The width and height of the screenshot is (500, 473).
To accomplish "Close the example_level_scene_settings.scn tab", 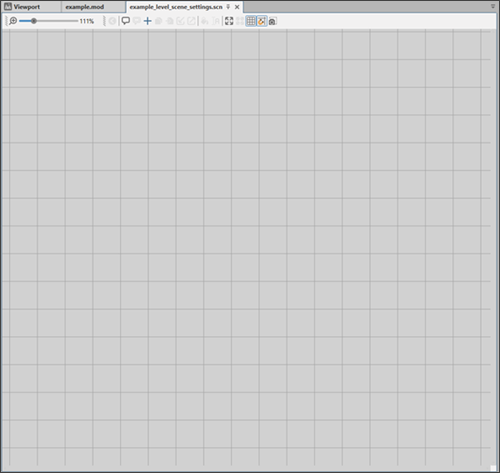I will (x=237, y=7).
